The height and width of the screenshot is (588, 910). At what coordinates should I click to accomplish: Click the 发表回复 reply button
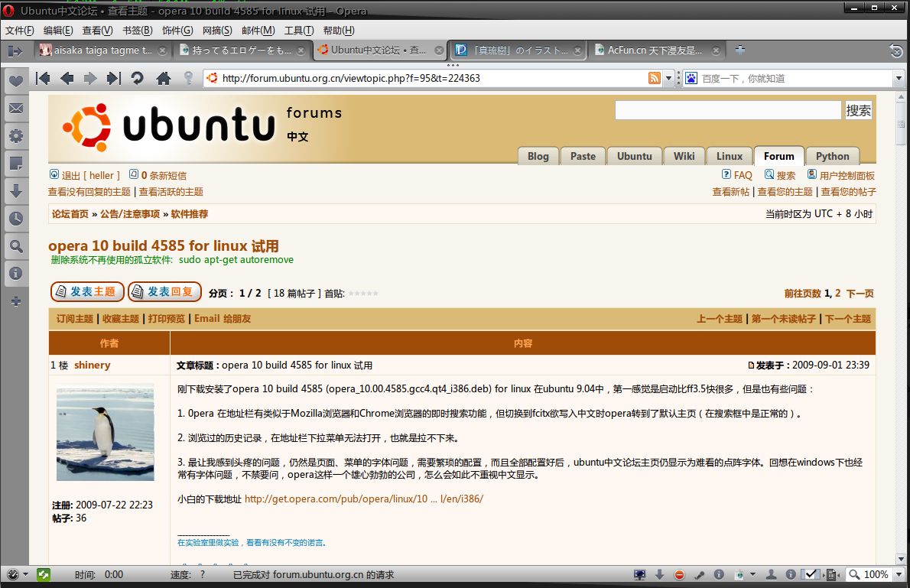[164, 291]
